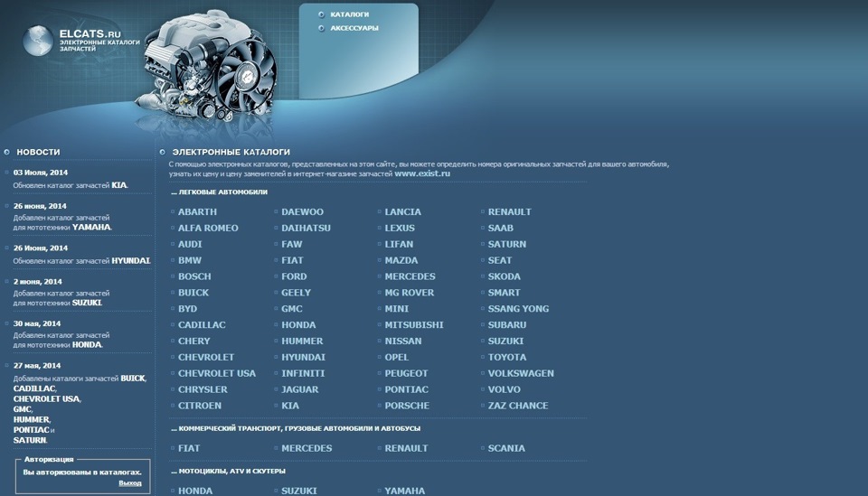The width and height of the screenshot is (868, 496).
Task: Click the ELCATS.RU globe logo
Action: click(x=38, y=41)
